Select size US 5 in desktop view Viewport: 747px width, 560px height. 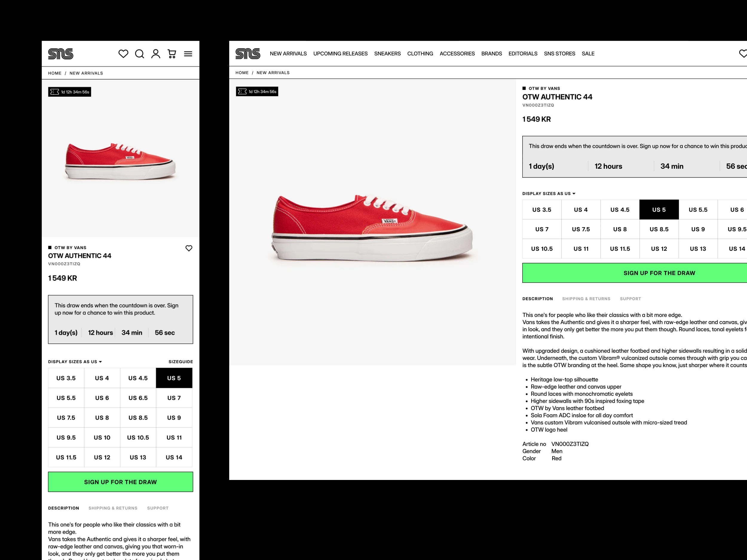tap(659, 210)
